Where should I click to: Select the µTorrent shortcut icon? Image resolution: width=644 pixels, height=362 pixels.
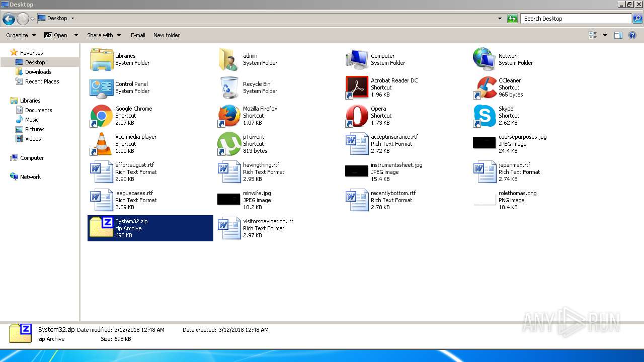click(229, 144)
